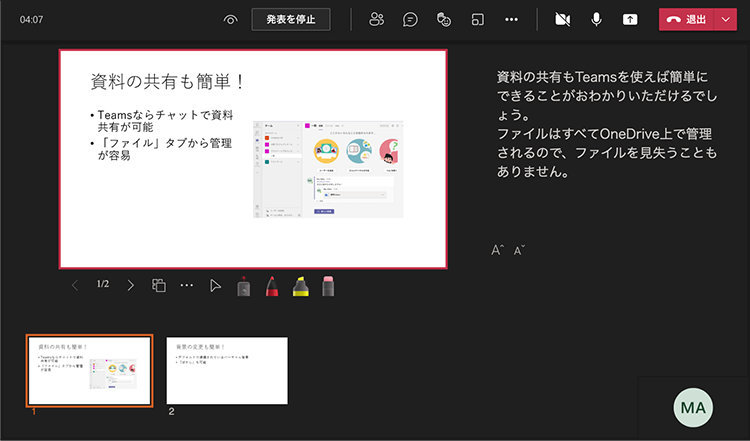Open the rooms/pop-out view icon

[477, 20]
